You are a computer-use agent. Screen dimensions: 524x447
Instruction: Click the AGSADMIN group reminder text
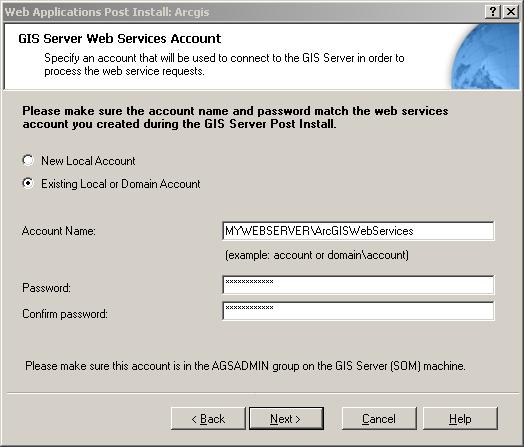245,366
